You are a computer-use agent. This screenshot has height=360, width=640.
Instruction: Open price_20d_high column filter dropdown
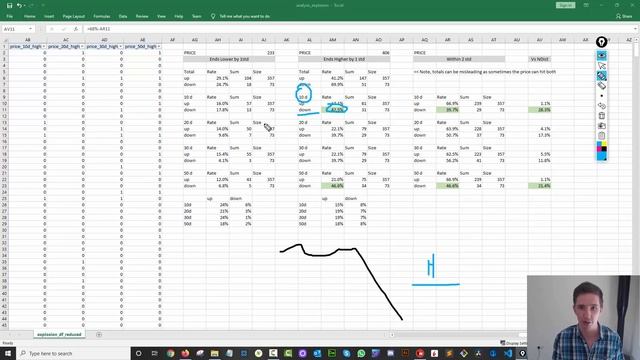tap(82, 47)
